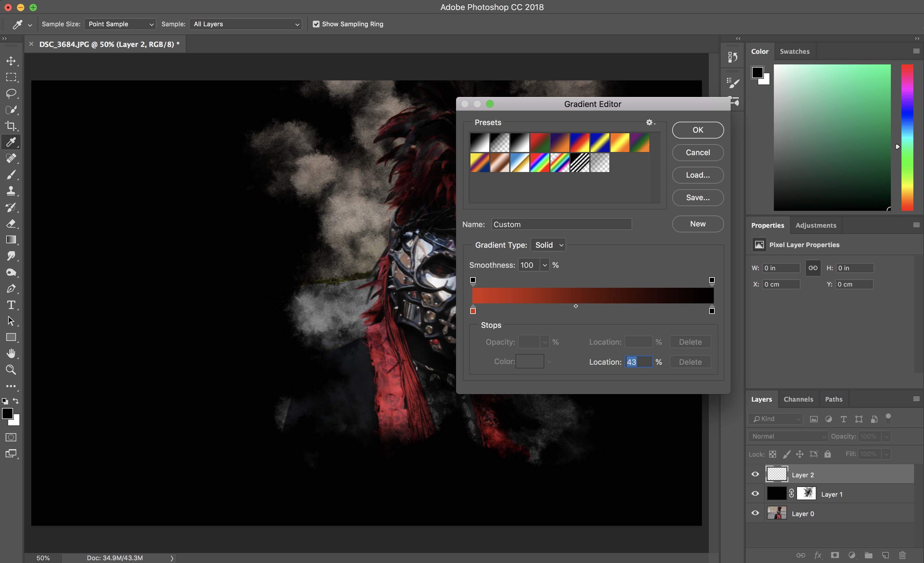Select the Clone Stamp tool
Viewport: 924px width, 563px height.
point(11,191)
